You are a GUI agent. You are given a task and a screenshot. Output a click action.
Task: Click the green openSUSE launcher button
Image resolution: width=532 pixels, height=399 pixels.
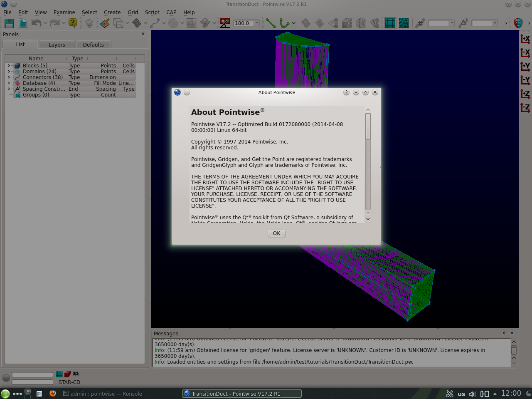(x=5, y=394)
